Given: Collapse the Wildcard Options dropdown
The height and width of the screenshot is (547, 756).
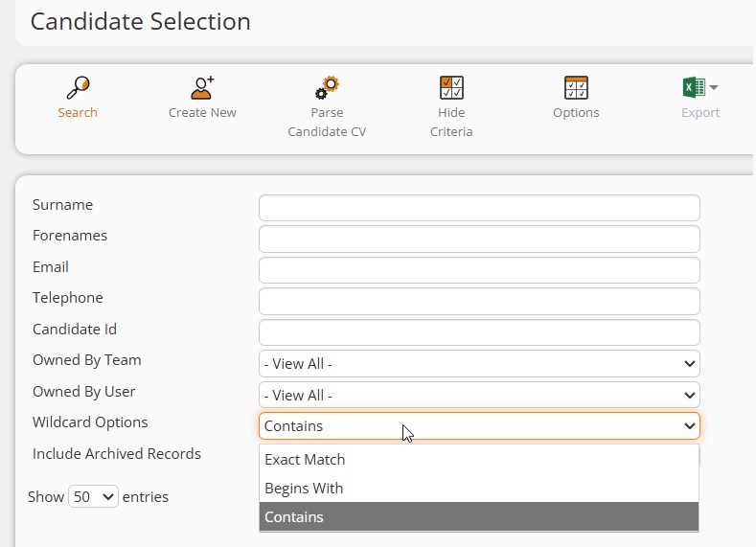Looking at the screenshot, I should tap(479, 426).
